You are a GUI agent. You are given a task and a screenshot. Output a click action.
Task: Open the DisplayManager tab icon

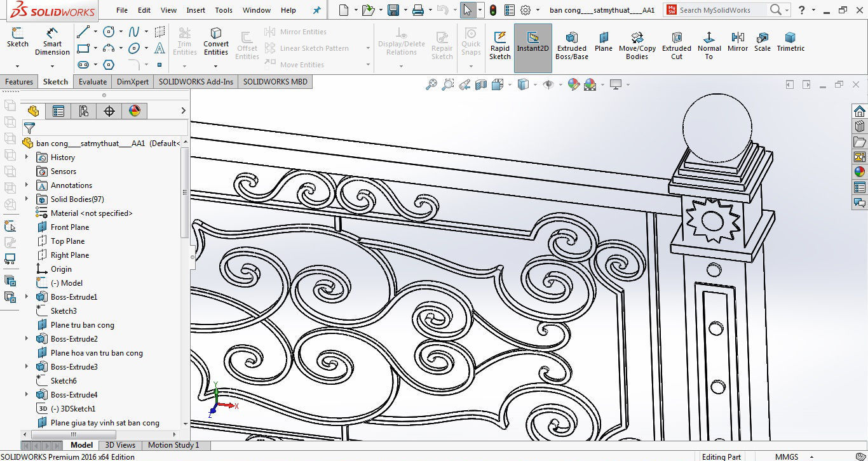[x=135, y=111]
